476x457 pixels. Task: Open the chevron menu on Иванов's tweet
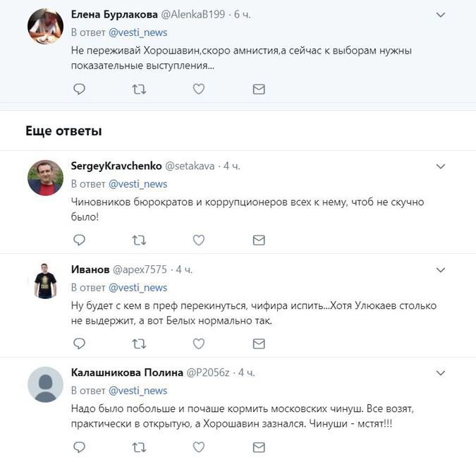click(441, 270)
